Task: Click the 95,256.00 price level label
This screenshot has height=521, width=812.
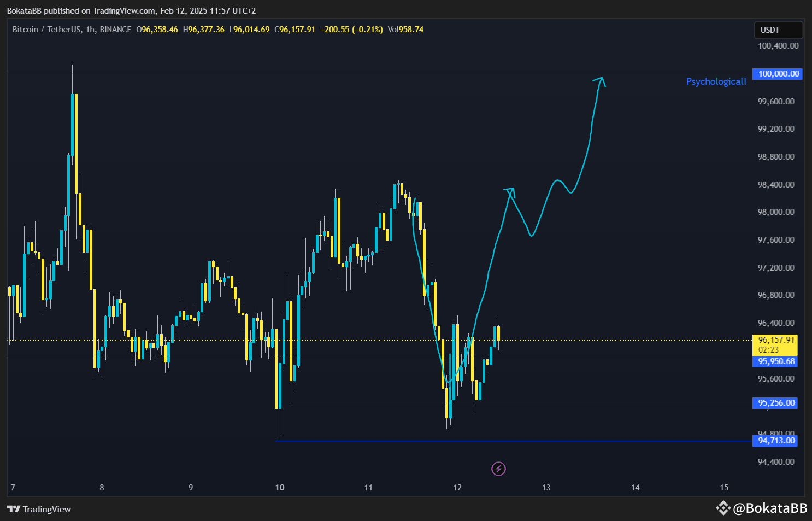Action: (x=775, y=403)
